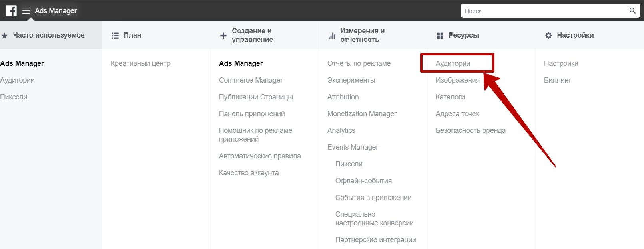Open Отчеты по рекламе
The width and height of the screenshot is (644, 249).
[359, 63]
